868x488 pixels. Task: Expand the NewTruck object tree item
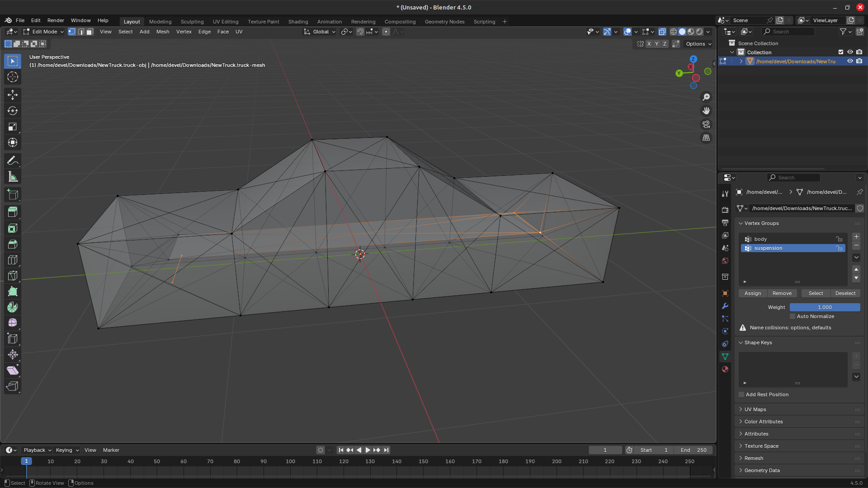(741, 61)
